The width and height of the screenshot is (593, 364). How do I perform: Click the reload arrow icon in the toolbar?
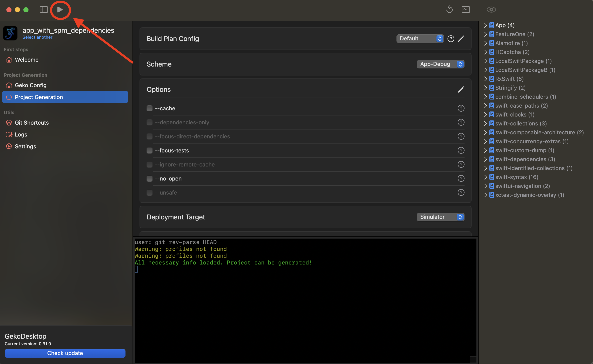[x=449, y=10]
